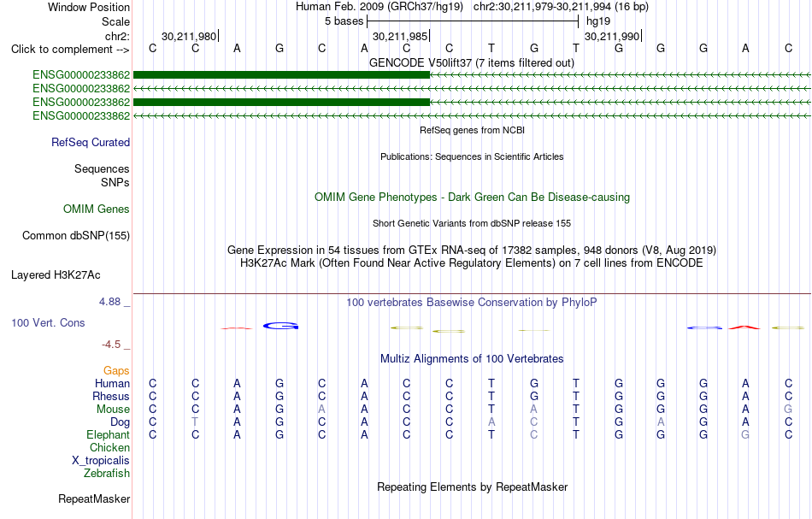Open the OMIM Genes track label
Screen dimensions: 812x519
coord(97,209)
